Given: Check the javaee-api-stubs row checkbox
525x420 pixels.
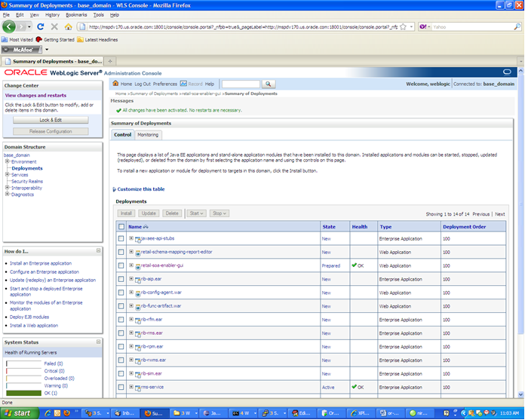Looking at the screenshot, I should [121, 238].
